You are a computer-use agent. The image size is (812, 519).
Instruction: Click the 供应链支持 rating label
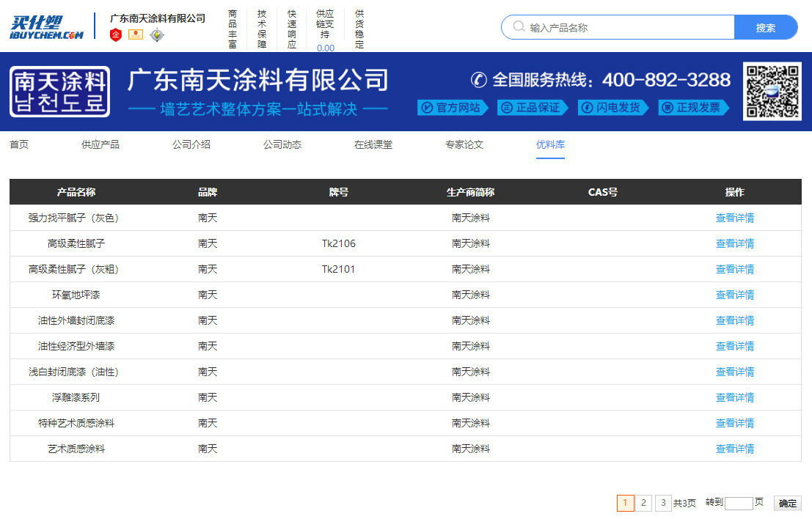tap(325, 24)
